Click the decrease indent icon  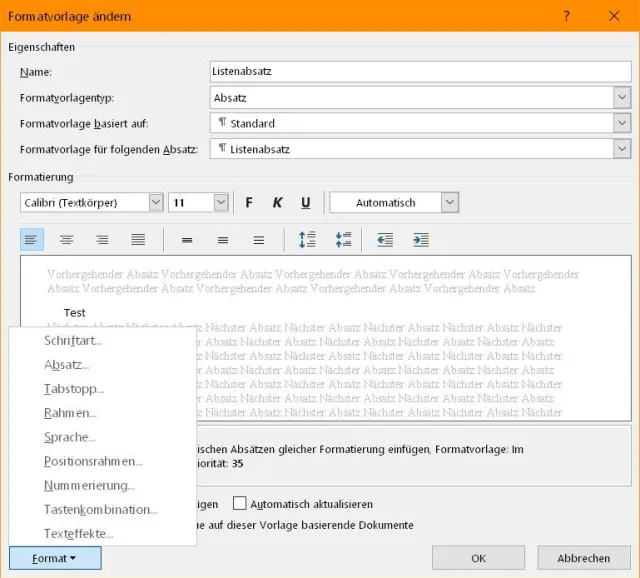point(385,240)
